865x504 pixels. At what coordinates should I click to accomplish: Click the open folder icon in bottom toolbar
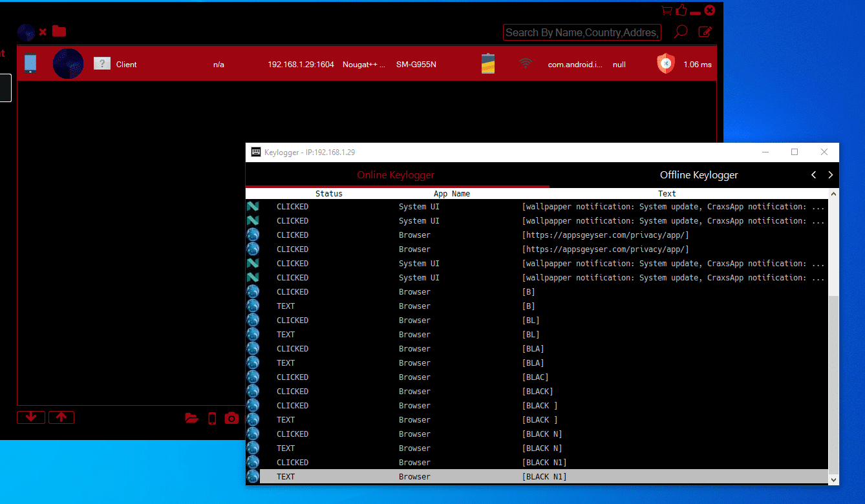coord(191,418)
